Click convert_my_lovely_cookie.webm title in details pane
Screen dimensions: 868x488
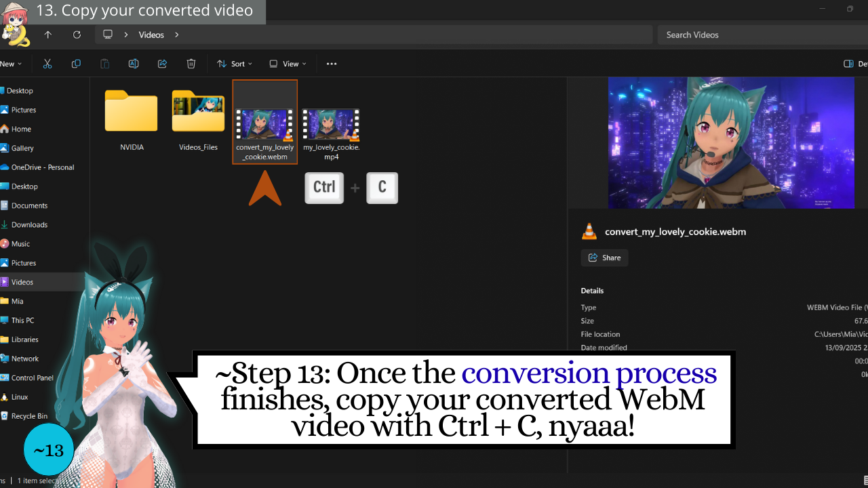675,232
